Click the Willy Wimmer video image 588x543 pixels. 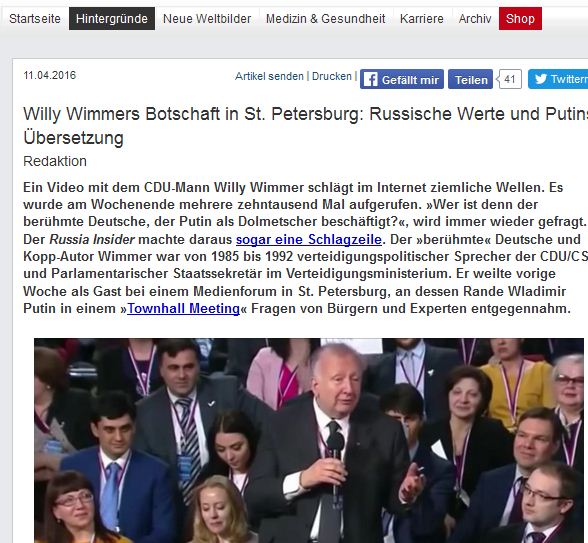pos(309,440)
